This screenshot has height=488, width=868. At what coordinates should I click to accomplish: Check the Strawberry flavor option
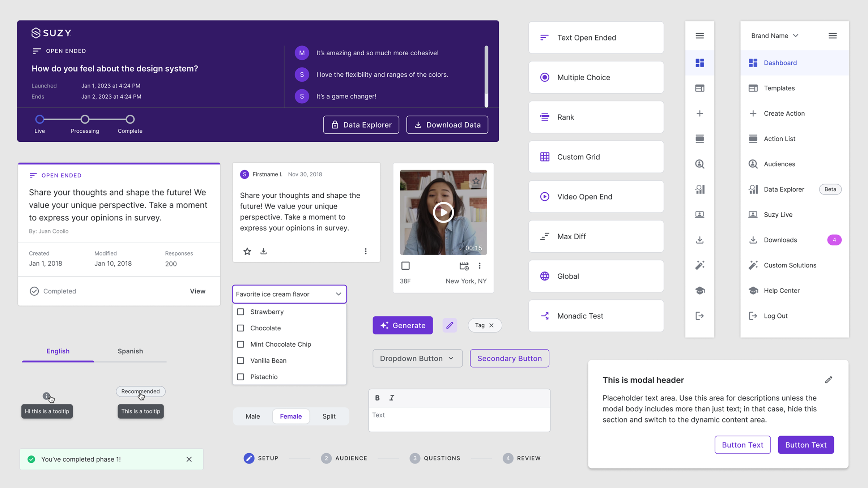point(241,312)
